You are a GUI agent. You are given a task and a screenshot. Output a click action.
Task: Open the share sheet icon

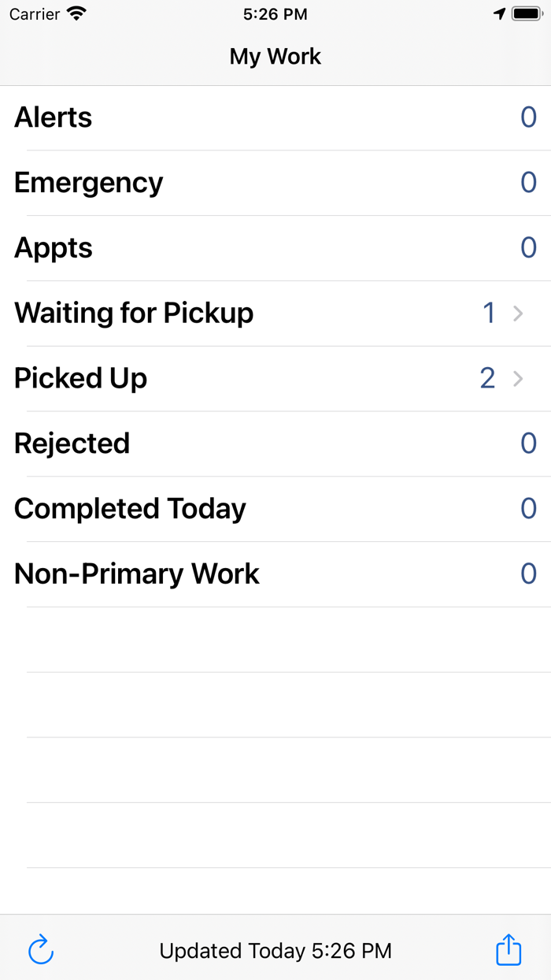(508, 950)
